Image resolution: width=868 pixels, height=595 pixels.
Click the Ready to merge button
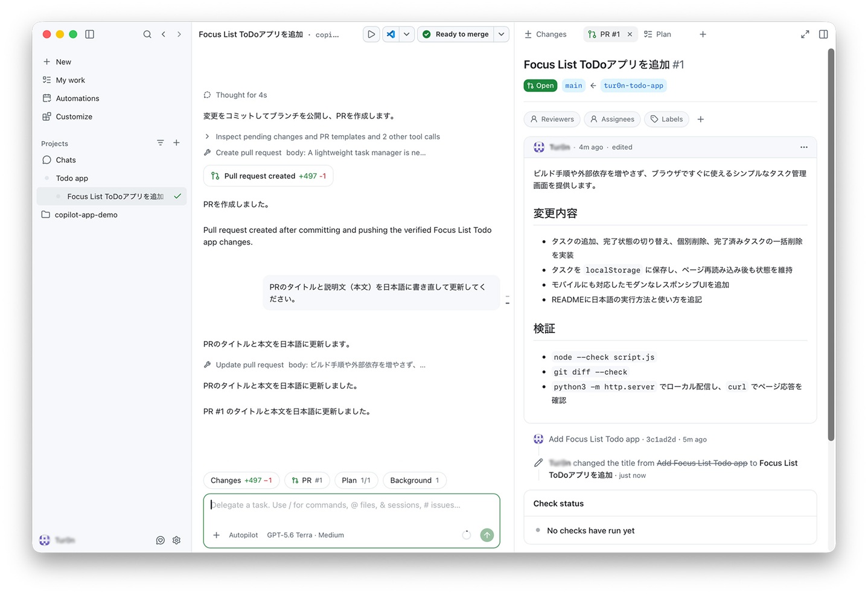[456, 34]
